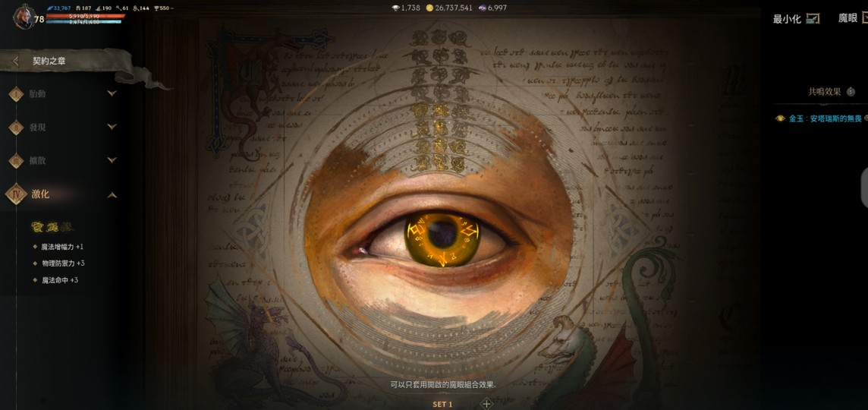This screenshot has width=868, height=410.
Task: Collapse the 激化 chapter chevron
Action: click(x=112, y=195)
